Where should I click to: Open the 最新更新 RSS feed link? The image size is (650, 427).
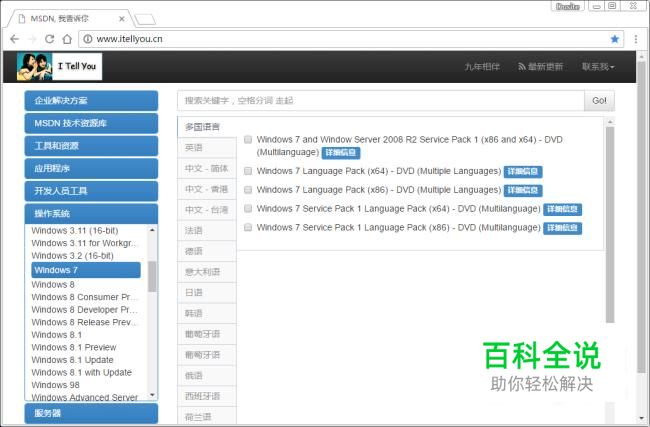(x=541, y=66)
